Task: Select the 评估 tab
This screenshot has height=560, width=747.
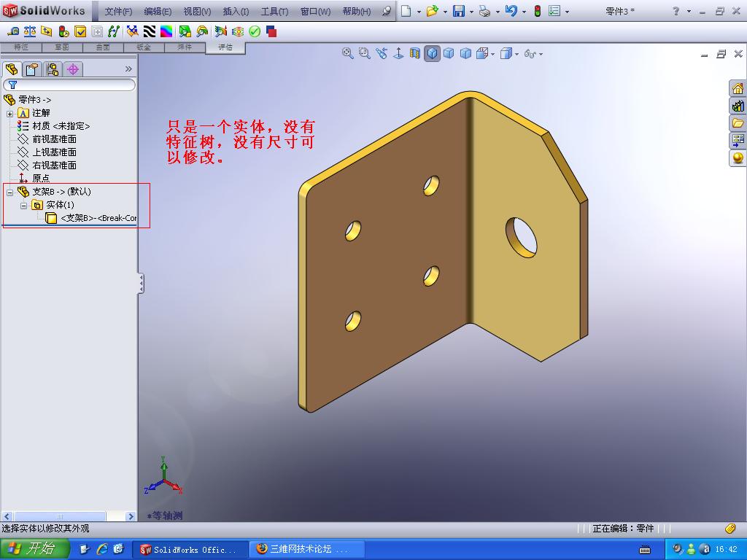Action: [x=225, y=47]
